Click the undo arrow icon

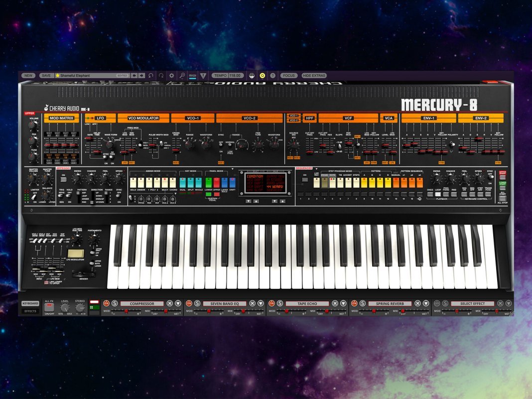151,76
